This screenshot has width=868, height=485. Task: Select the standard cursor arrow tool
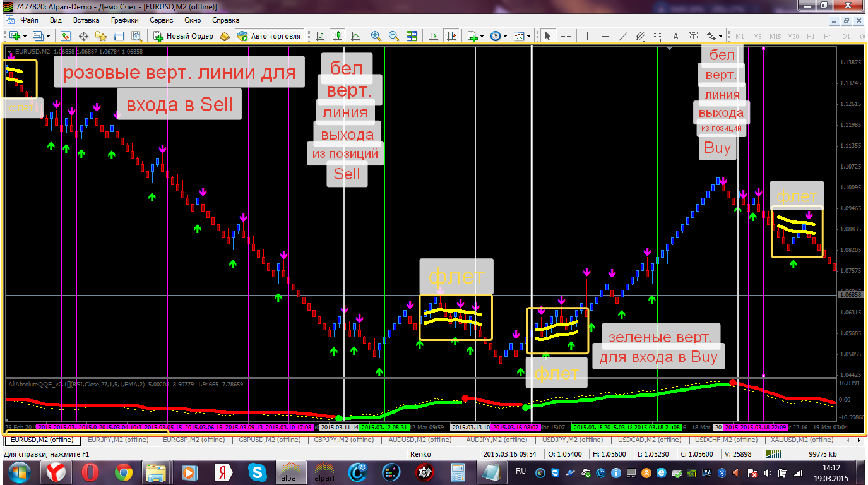click(548, 36)
